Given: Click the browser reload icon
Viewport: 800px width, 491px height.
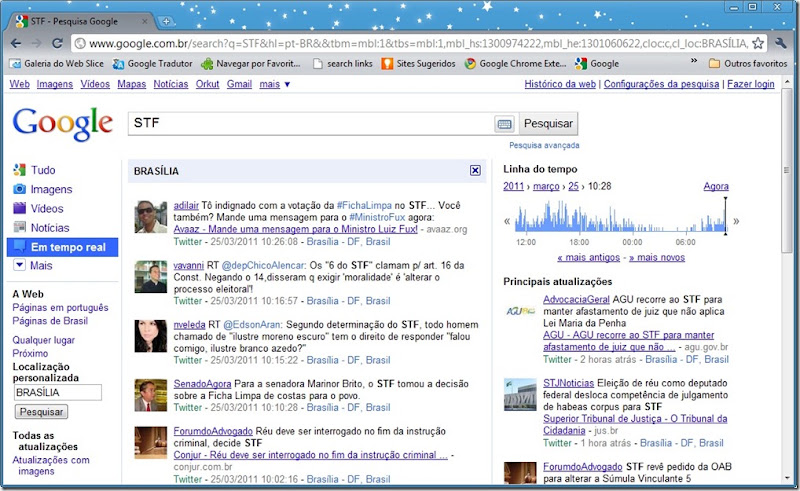Looking at the screenshot, I should click(57, 43).
